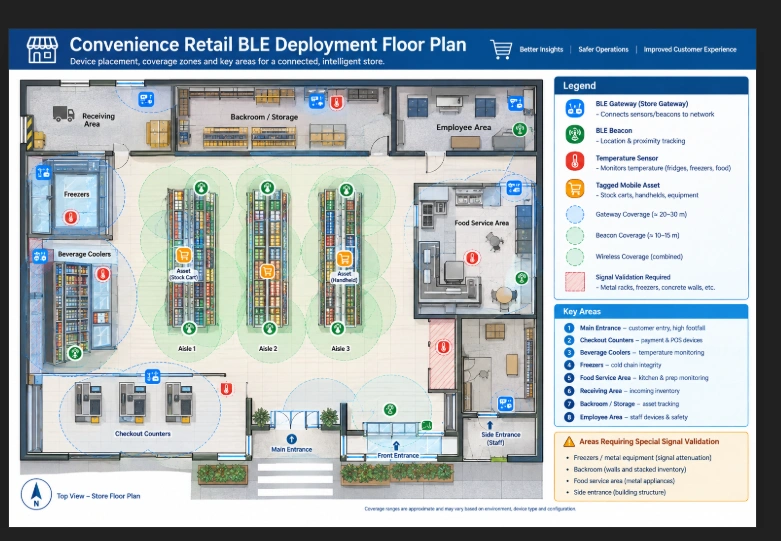This screenshot has height=541, width=781.
Task: Click the beacon at top of Aisle 2
Action: (x=267, y=187)
